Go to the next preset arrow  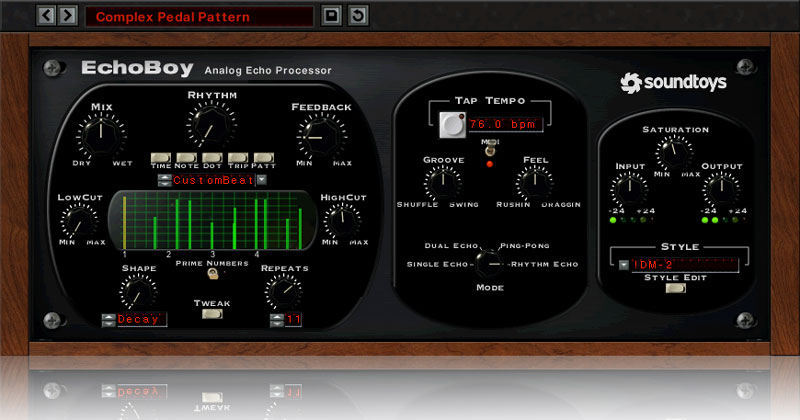click(67, 16)
